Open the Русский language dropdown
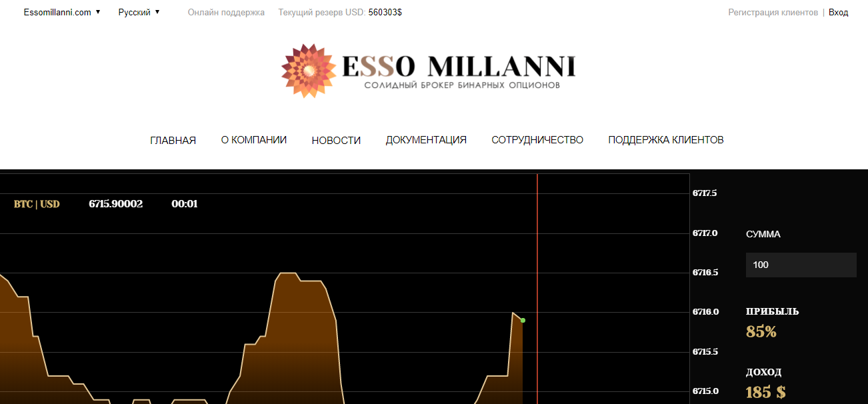868x404 pixels. point(139,12)
